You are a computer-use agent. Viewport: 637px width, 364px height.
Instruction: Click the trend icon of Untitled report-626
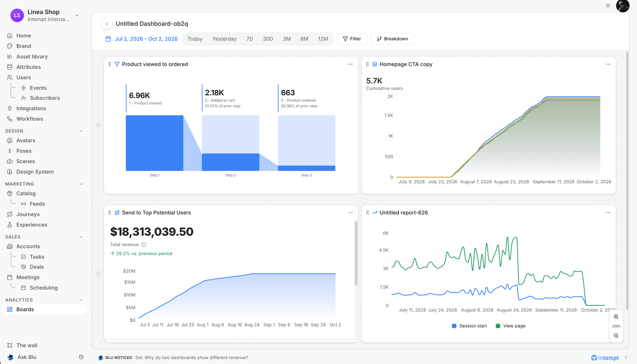[x=375, y=213]
